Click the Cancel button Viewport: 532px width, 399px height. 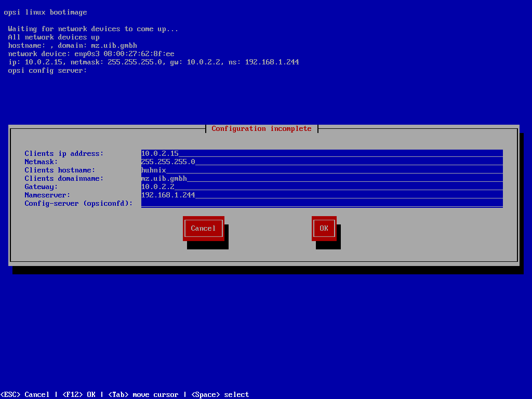(x=204, y=229)
